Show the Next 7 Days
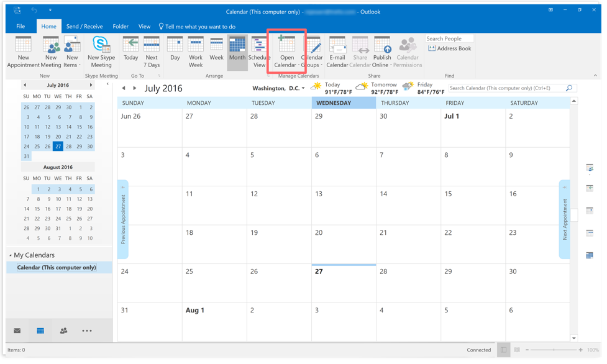This screenshot has height=364, width=607. click(x=152, y=52)
